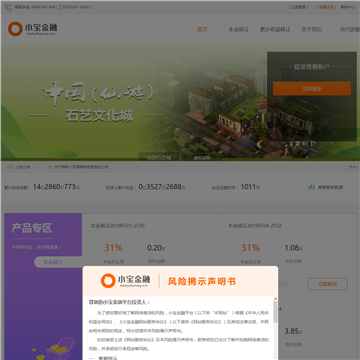
Task: Open product 本金转让20190724-2532
Action: [255, 226]
